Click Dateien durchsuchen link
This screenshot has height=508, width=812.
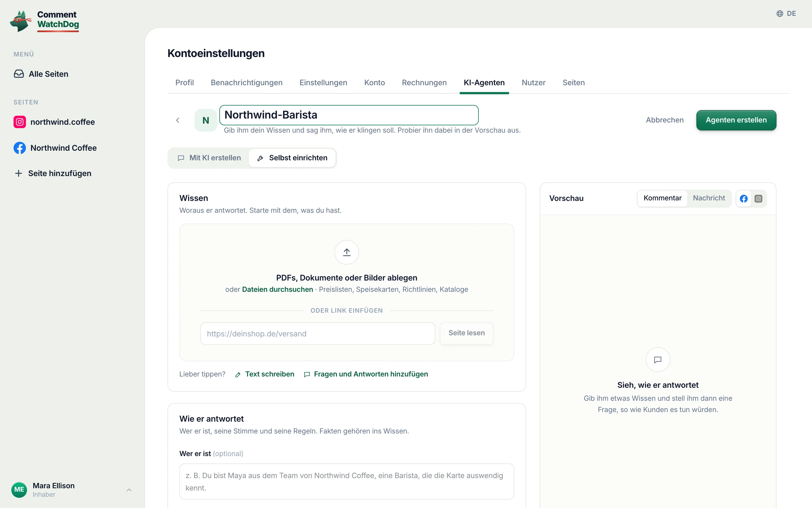click(277, 289)
